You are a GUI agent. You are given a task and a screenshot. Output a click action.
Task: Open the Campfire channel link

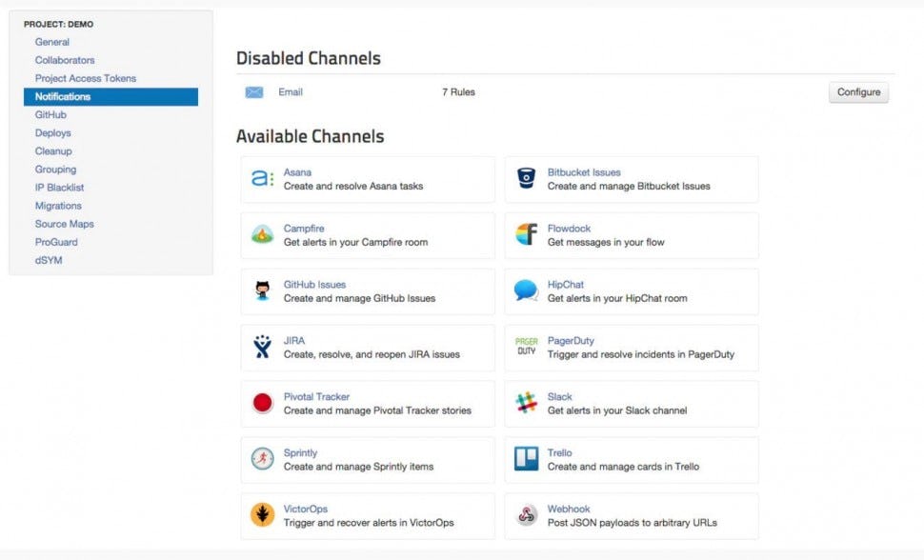coord(304,229)
